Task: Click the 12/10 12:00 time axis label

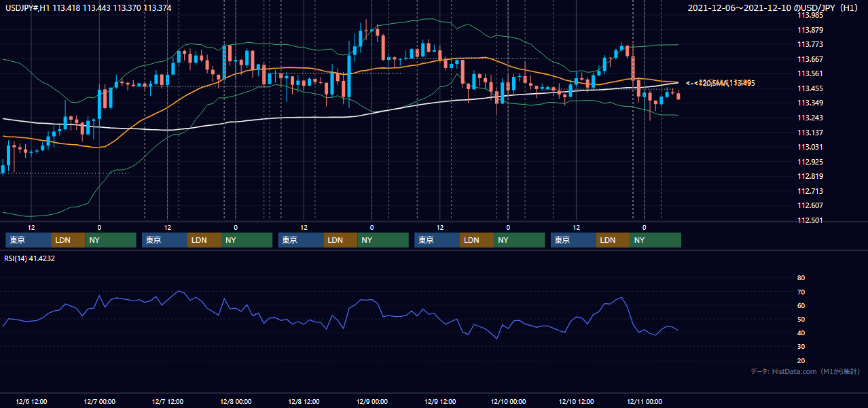Action: pos(576,401)
